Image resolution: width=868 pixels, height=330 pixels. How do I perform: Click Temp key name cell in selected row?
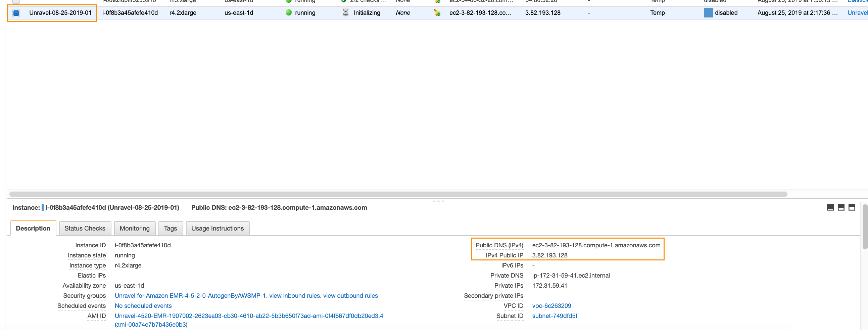pyautogui.click(x=658, y=13)
